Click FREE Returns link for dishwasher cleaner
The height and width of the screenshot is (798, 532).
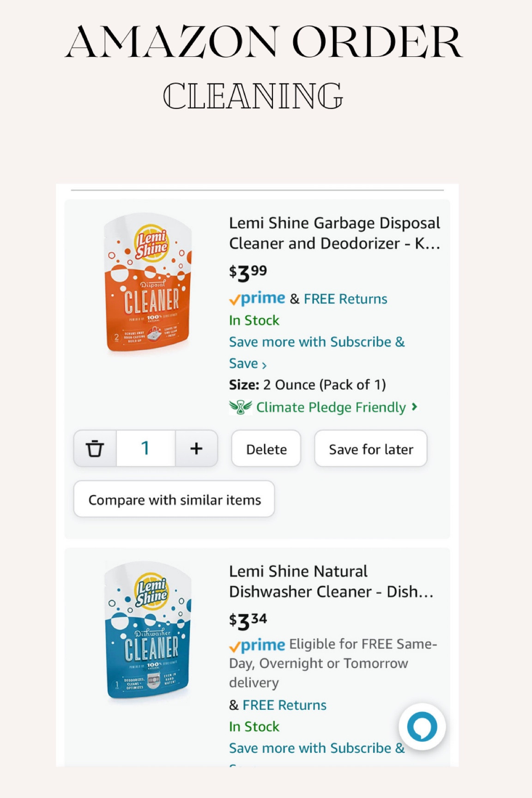pos(284,705)
